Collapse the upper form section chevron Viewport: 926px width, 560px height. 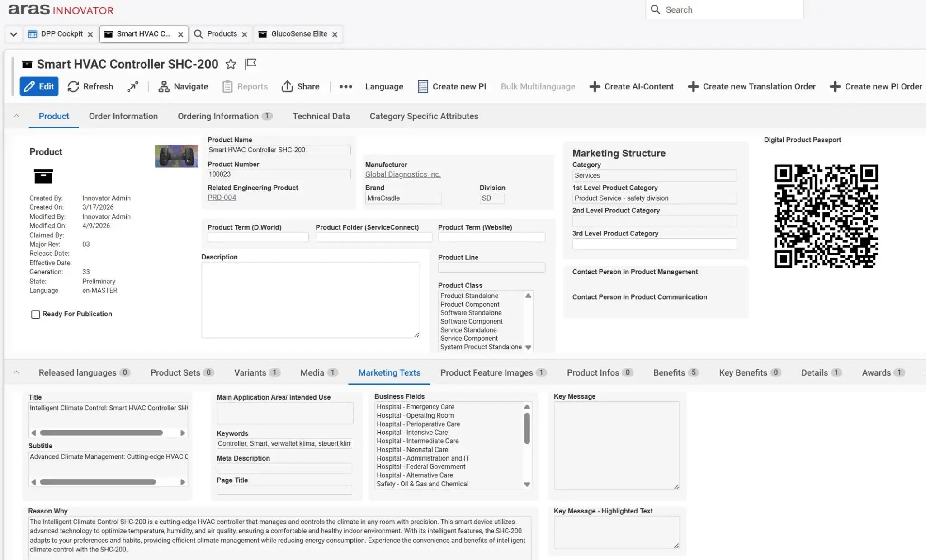(x=16, y=116)
